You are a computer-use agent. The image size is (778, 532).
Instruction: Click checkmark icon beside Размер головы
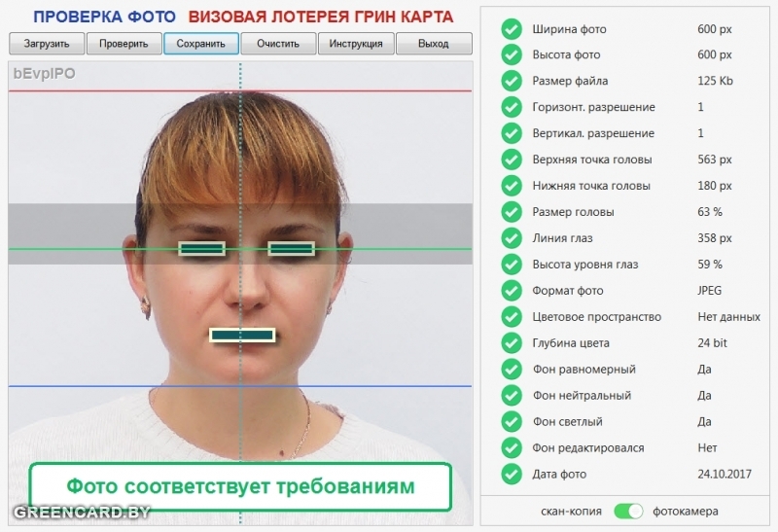click(x=512, y=212)
